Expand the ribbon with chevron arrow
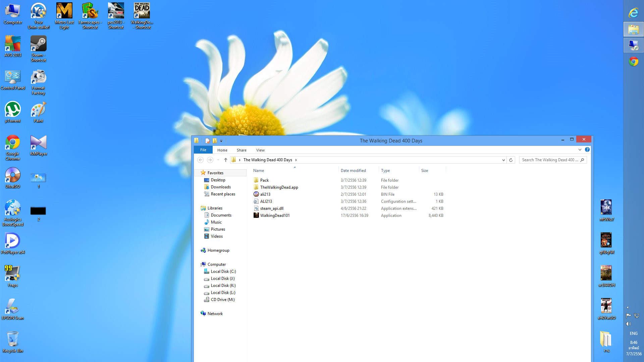644x362 pixels. 580,150
